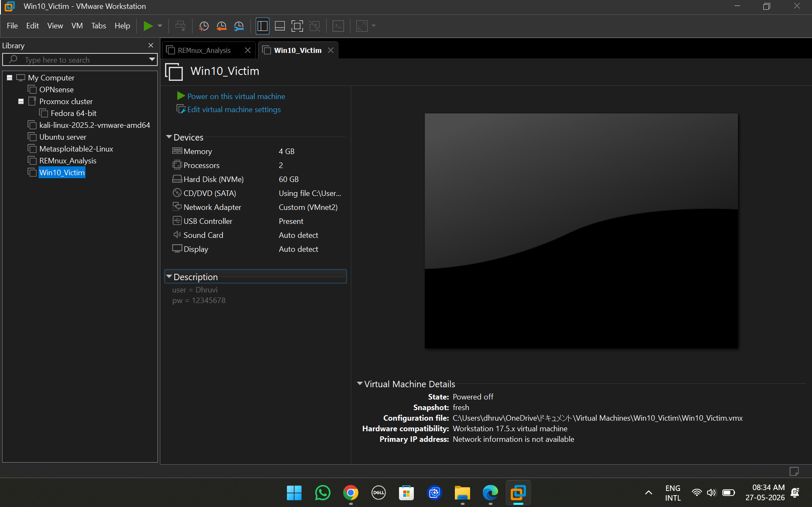
Task: Open the Windows Start menu
Action: pyautogui.click(x=294, y=493)
